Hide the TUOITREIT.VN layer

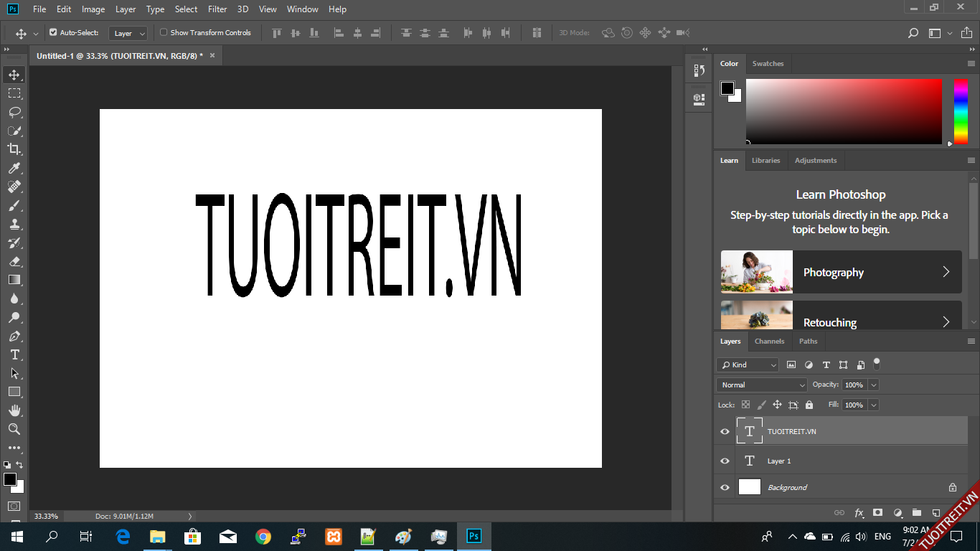725,432
